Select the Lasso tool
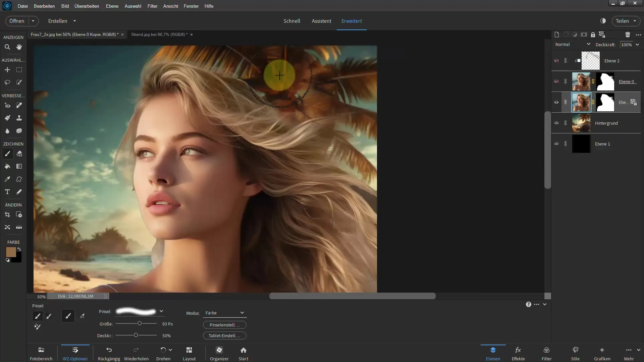 (x=7, y=82)
